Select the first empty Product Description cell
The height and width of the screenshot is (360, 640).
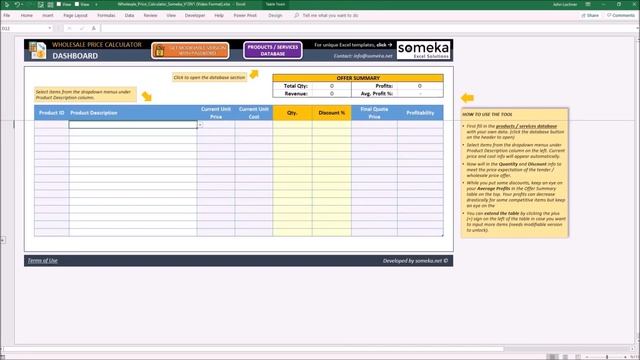(133, 124)
